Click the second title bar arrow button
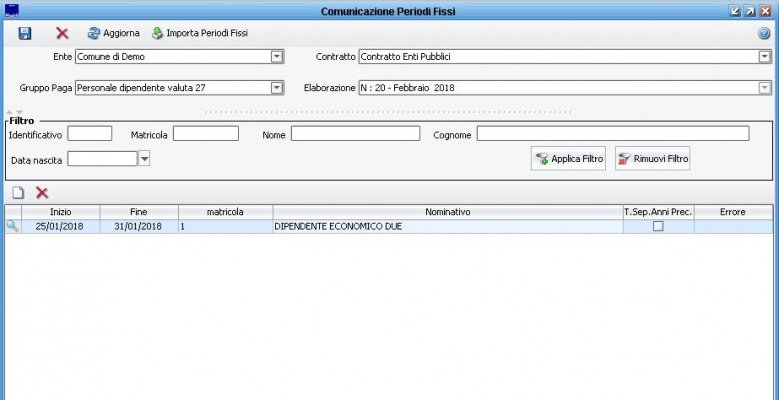This screenshot has width=779, height=400. click(750, 11)
